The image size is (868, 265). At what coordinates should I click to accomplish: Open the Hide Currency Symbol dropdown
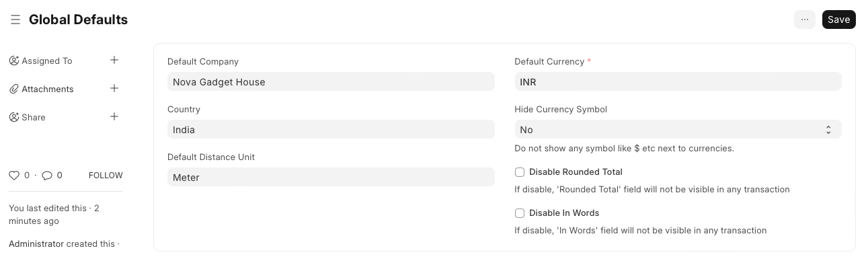(x=678, y=130)
